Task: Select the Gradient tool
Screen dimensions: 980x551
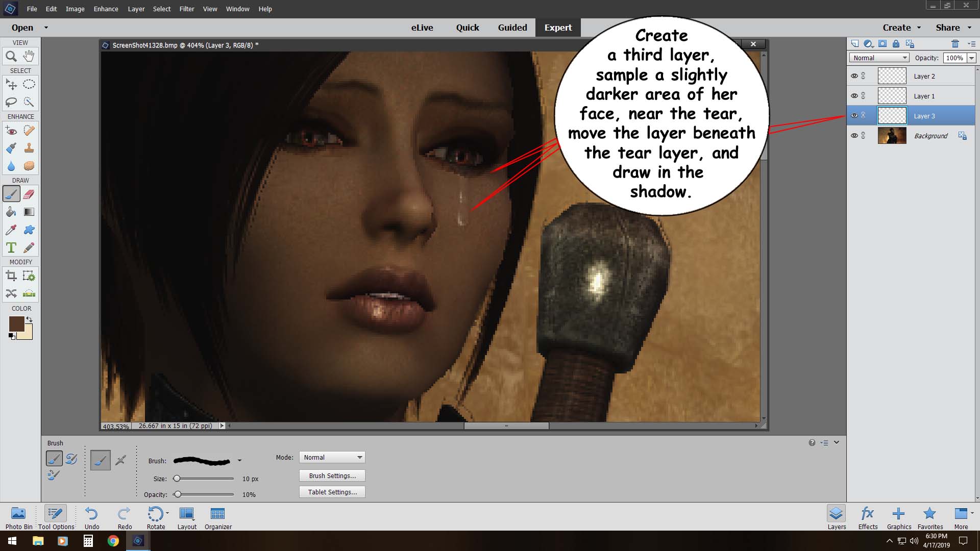Action: [x=29, y=212]
